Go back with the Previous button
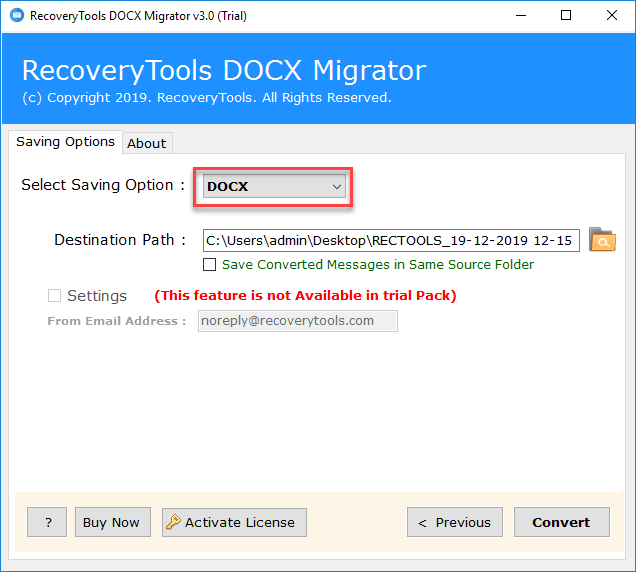Viewport: 636px width, 572px height. pos(455,522)
